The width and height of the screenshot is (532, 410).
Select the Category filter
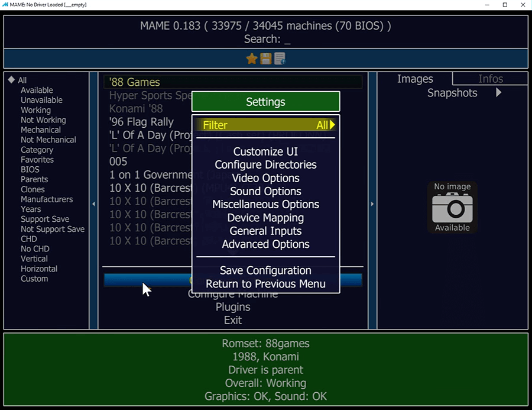point(37,150)
